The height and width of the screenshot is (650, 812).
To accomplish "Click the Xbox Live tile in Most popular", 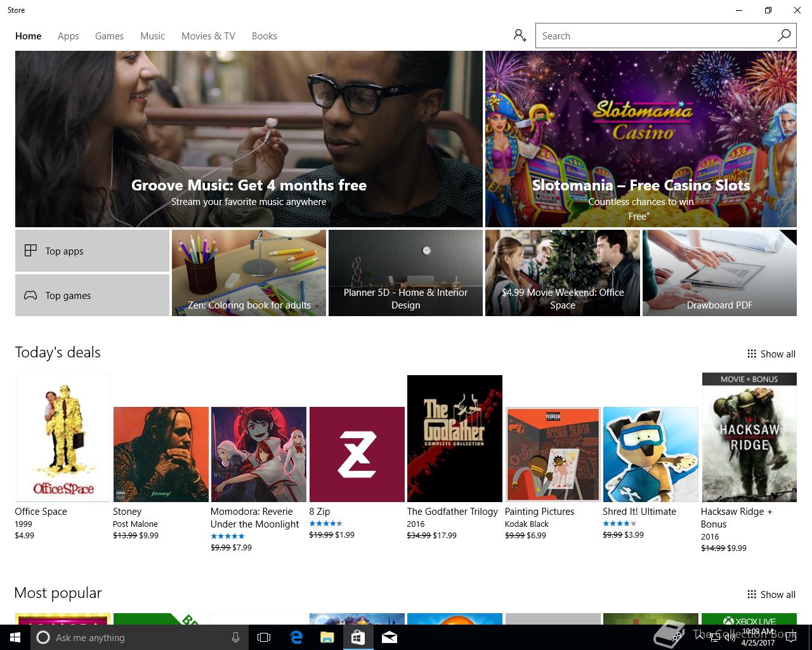I will (x=749, y=619).
